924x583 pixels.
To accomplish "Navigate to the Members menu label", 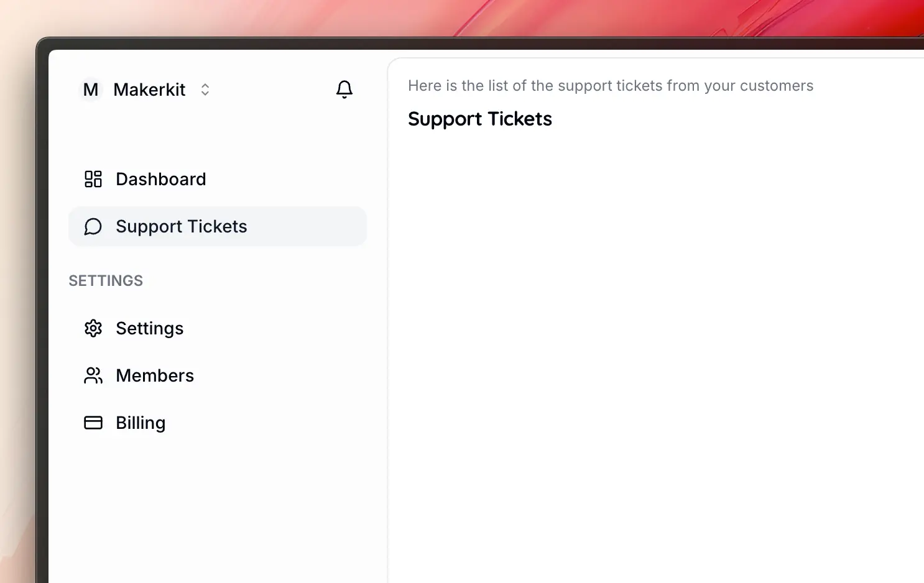I will [155, 375].
